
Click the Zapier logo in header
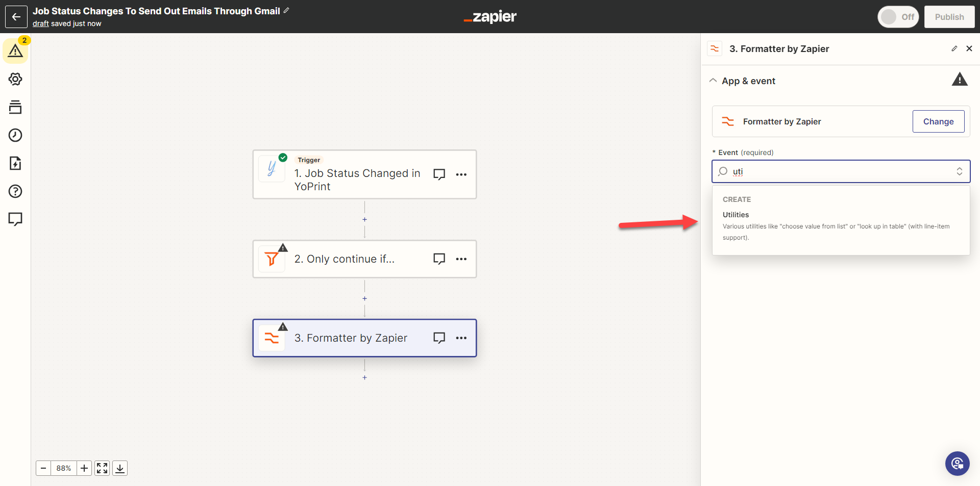coord(490,17)
